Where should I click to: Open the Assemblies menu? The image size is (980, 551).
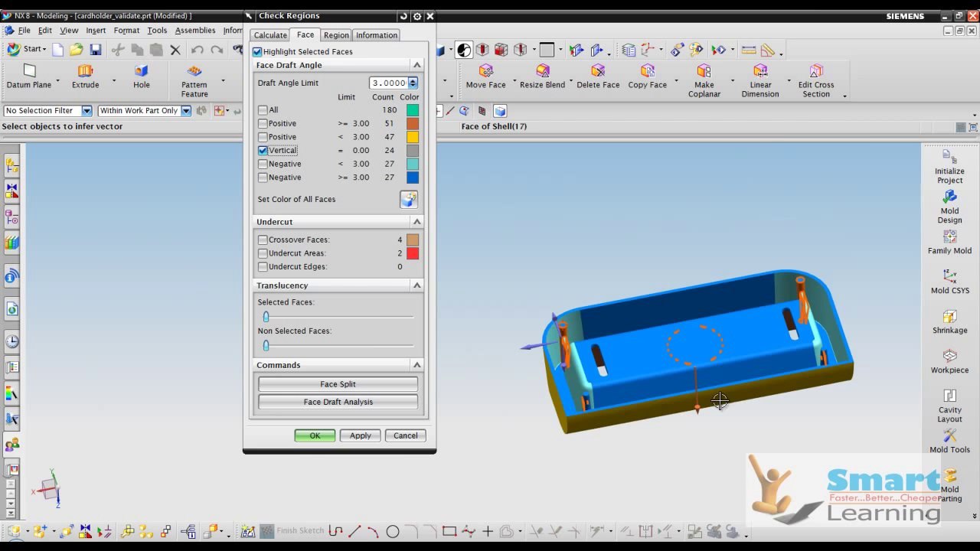click(x=195, y=31)
